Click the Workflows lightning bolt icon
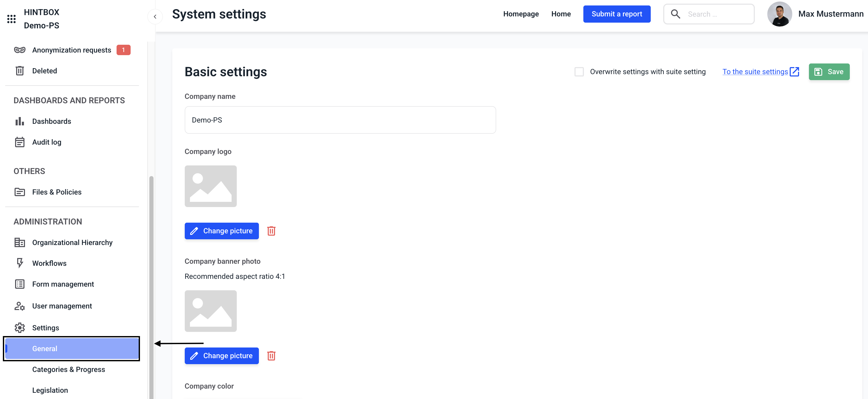The height and width of the screenshot is (399, 868). coord(20,263)
